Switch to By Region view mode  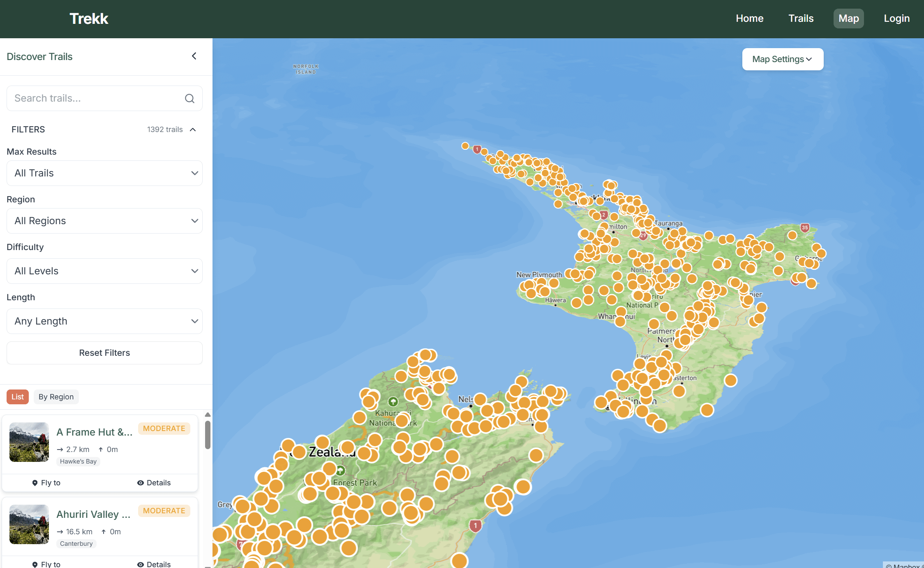(x=56, y=396)
